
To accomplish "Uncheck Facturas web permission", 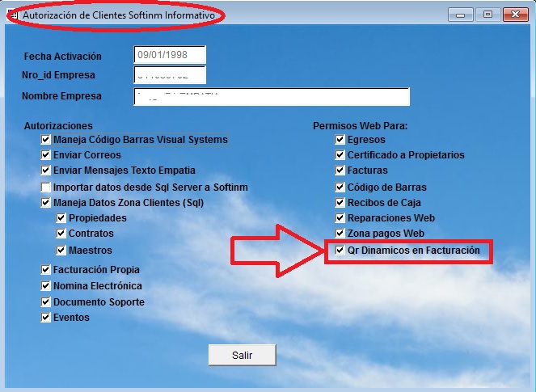I will pyautogui.click(x=340, y=171).
